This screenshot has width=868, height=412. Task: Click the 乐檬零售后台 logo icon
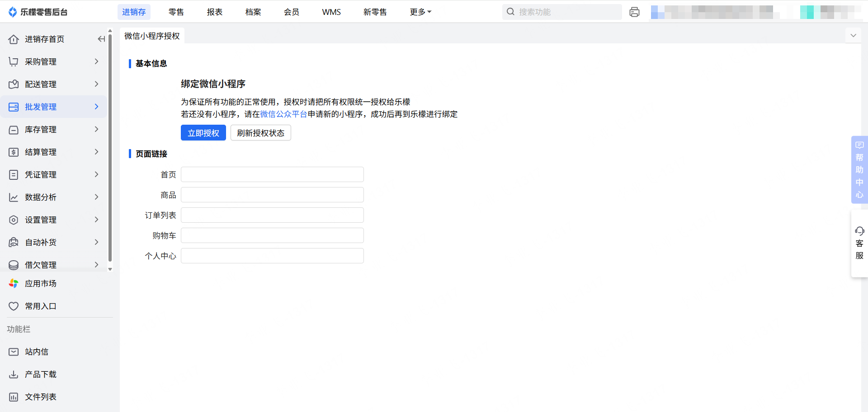pos(13,12)
